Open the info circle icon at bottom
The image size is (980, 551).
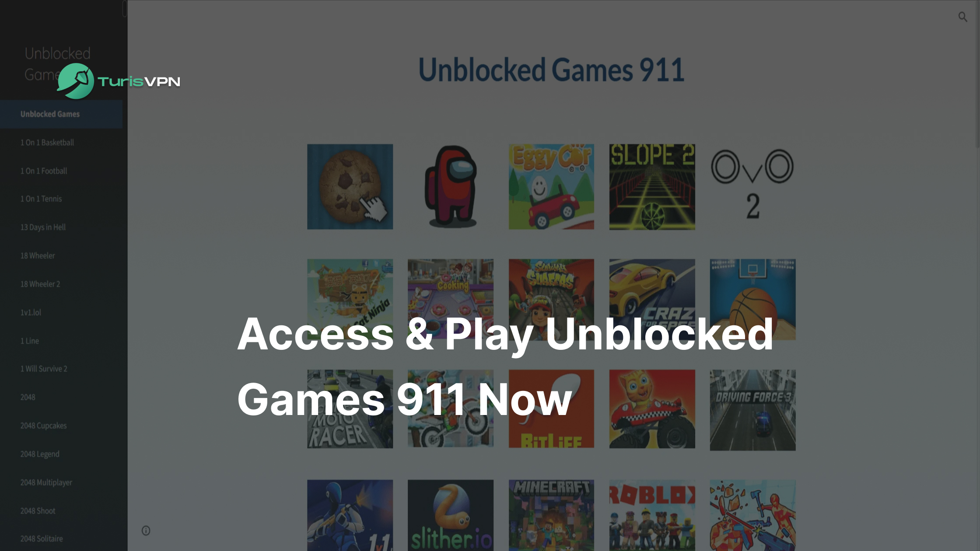point(146,530)
